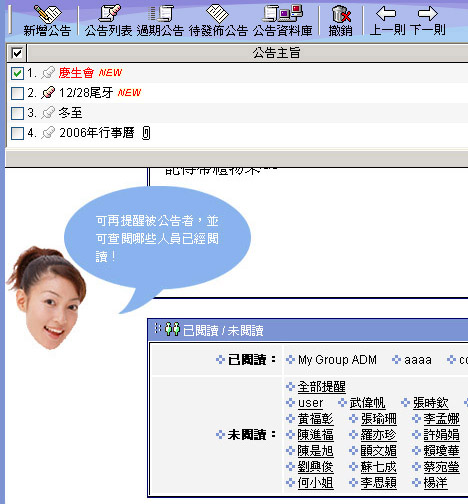Remind unread recipient 何小姐
This screenshot has width=468, height=504.
pos(315,483)
